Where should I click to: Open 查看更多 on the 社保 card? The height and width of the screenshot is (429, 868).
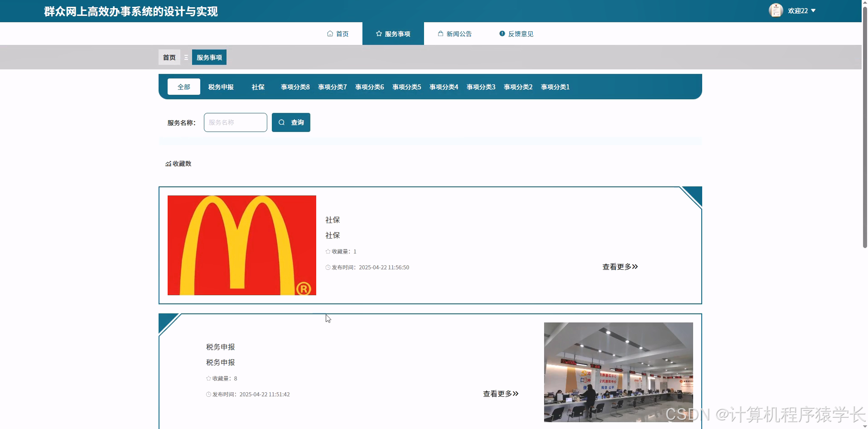click(x=619, y=267)
